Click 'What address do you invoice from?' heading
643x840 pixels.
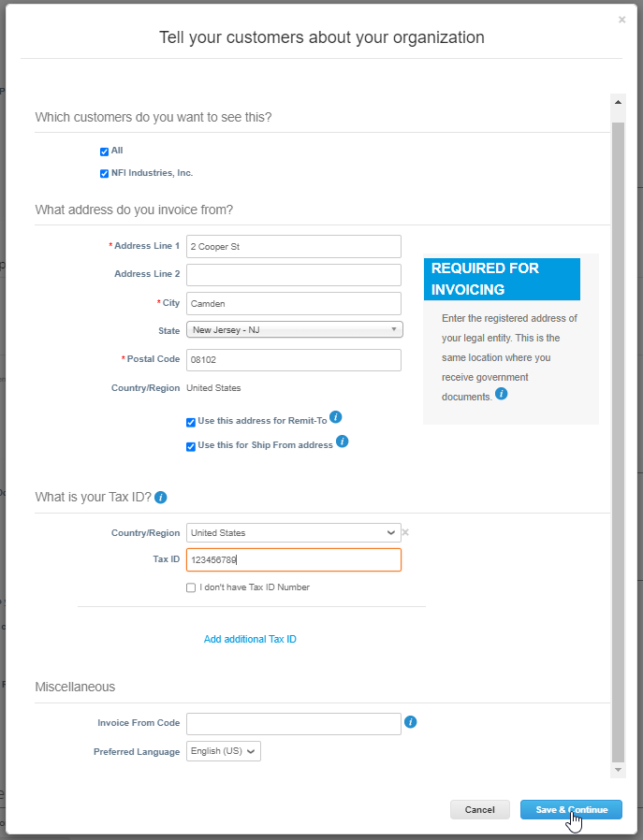pyautogui.click(x=134, y=210)
